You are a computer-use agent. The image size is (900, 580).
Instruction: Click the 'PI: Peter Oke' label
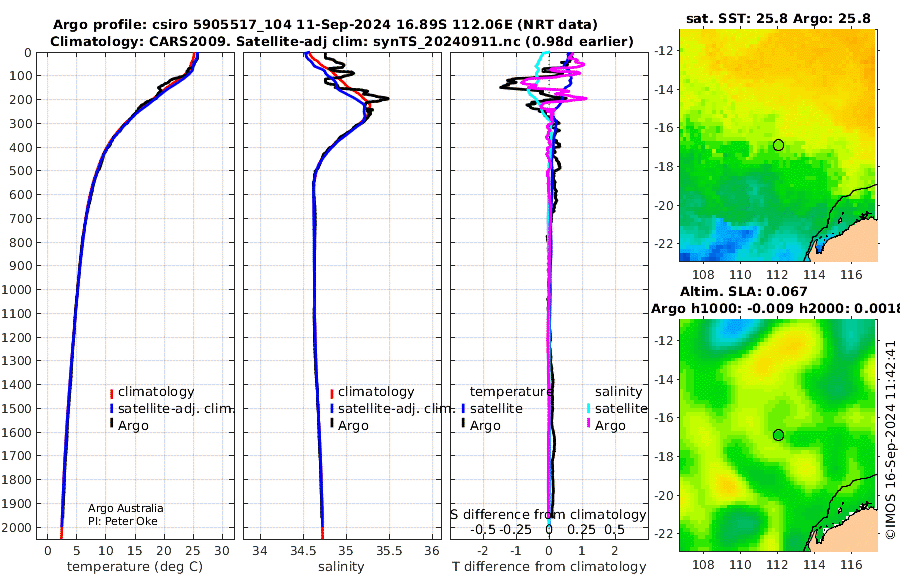[123, 521]
